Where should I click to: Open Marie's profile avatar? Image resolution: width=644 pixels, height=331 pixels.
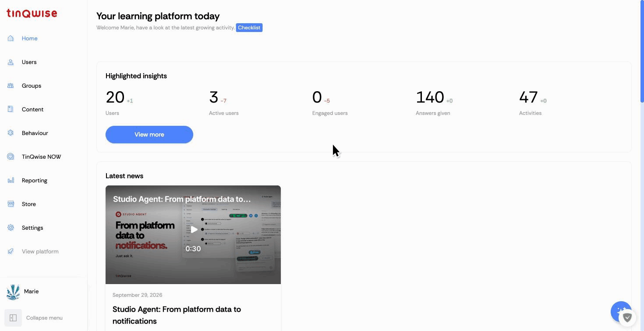[x=13, y=292]
